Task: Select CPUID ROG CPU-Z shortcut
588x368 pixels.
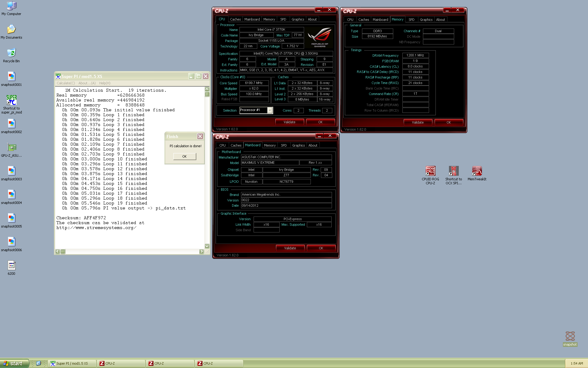Action: pyautogui.click(x=430, y=175)
